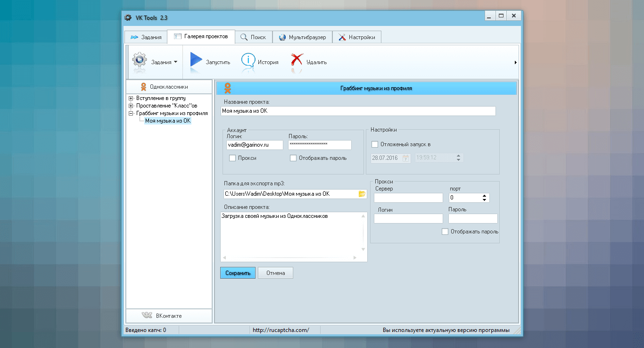Collapse Граббинг музыки из профиля node
Image resolution: width=644 pixels, height=348 pixels.
pyautogui.click(x=131, y=113)
